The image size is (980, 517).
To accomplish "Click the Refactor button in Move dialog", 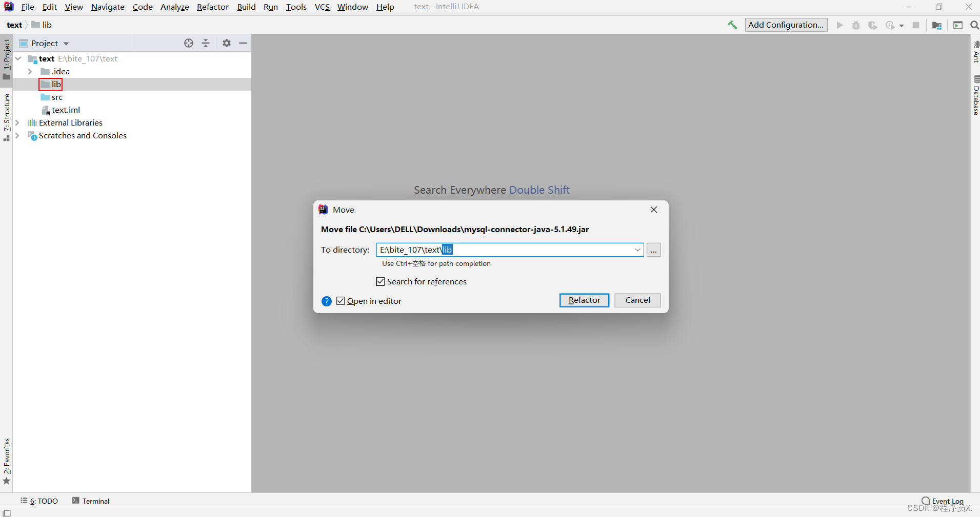I will [584, 300].
